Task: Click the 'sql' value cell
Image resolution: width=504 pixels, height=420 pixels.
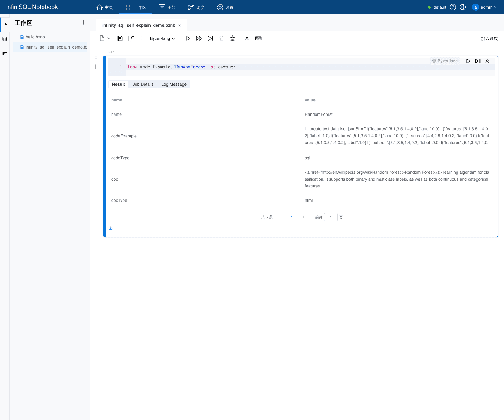Action: click(307, 158)
